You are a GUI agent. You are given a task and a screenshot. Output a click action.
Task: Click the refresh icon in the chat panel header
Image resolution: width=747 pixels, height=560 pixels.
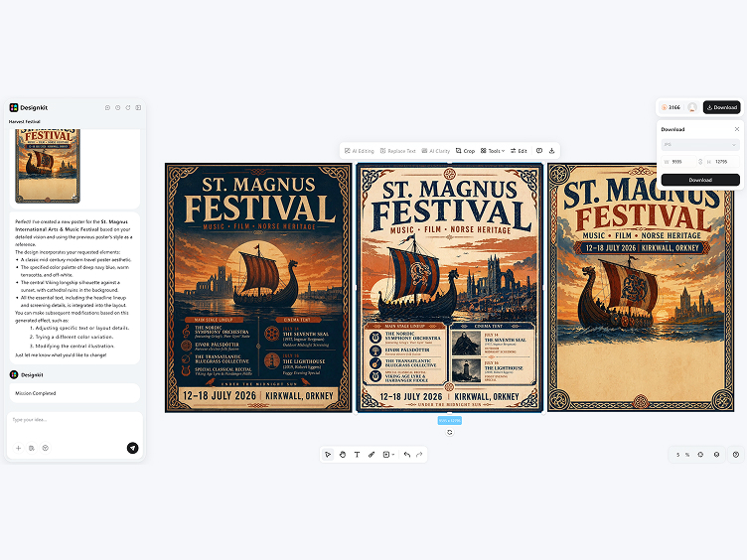pos(128,107)
